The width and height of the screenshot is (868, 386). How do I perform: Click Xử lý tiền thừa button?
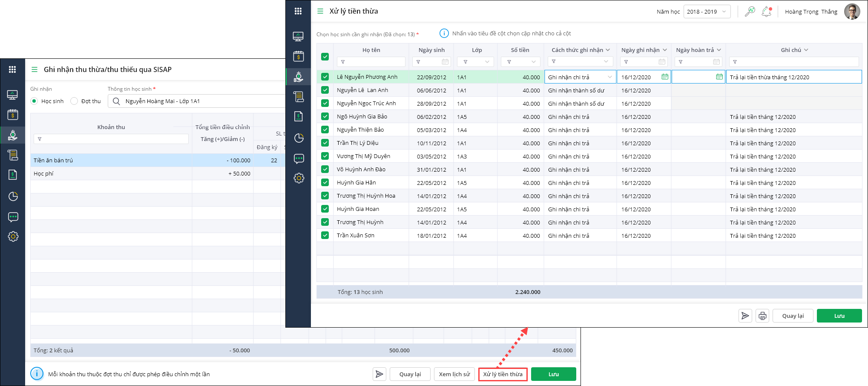[503, 374]
